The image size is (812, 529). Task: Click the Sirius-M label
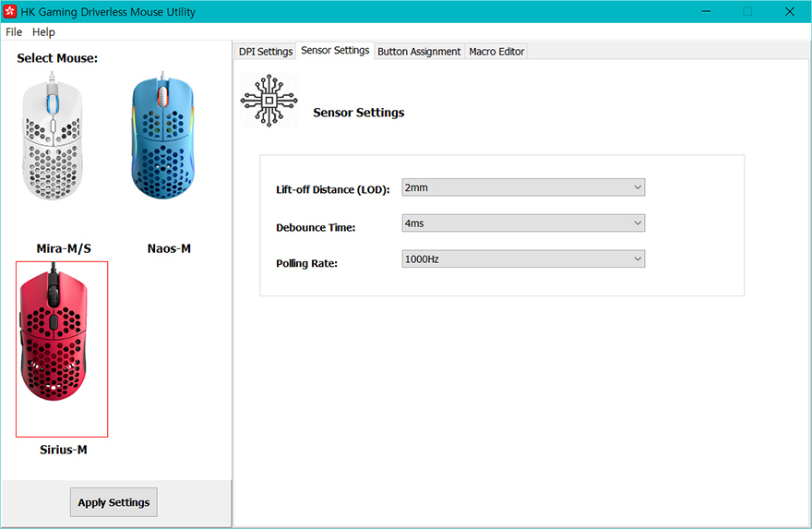click(x=64, y=450)
